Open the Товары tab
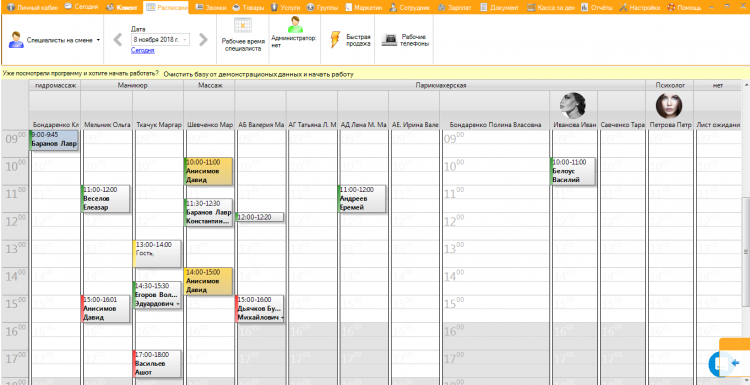The height and width of the screenshot is (385, 750). 248,8
